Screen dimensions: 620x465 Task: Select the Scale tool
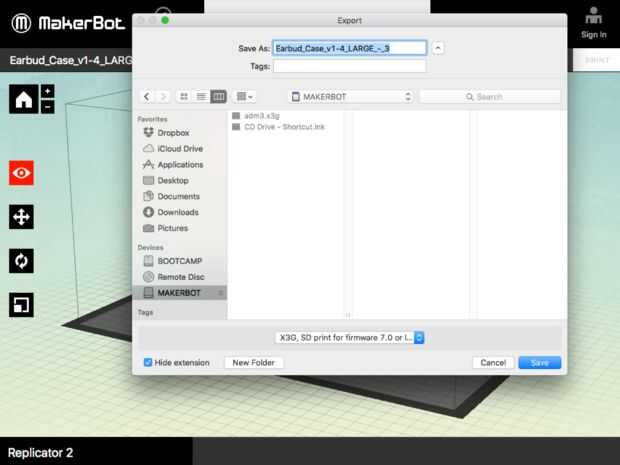click(21, 304)
